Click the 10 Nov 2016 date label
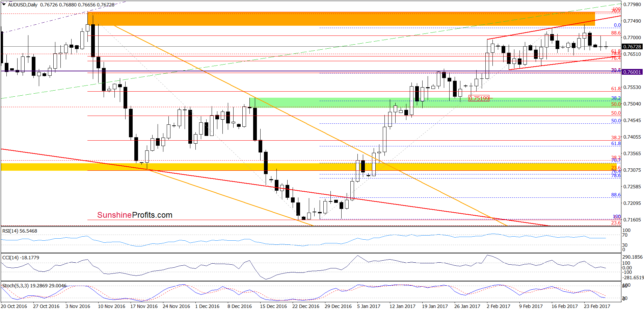644x311 pixels. pyautogui.click(x=111, y=306)
